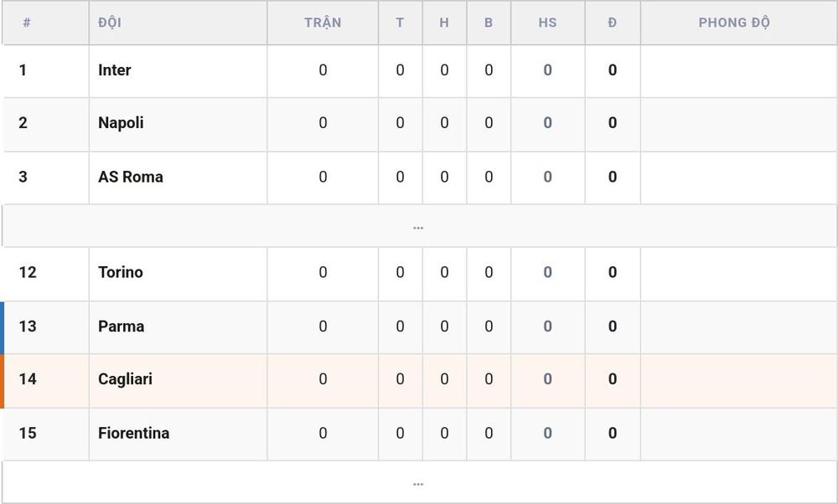Viewport: 838px width, 504px height.
Task: Open the Inter team link
Action: coord(114,70)
